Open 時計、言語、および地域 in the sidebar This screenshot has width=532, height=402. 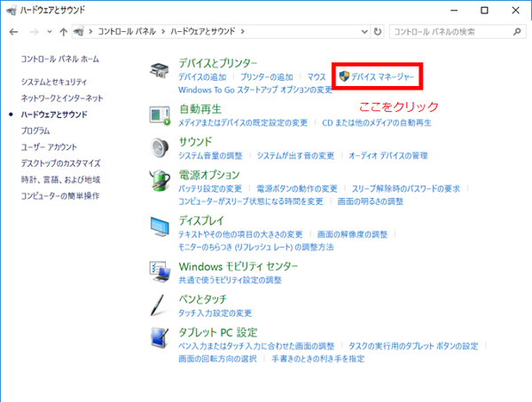coord(60,179)
